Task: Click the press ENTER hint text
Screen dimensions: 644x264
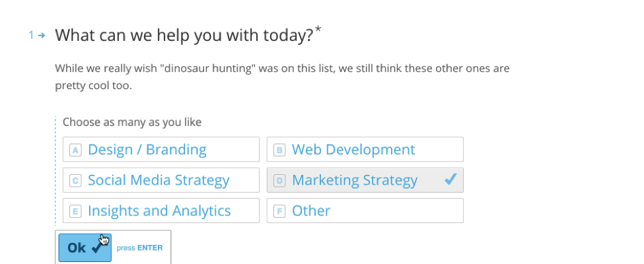Action: point(139,248)
